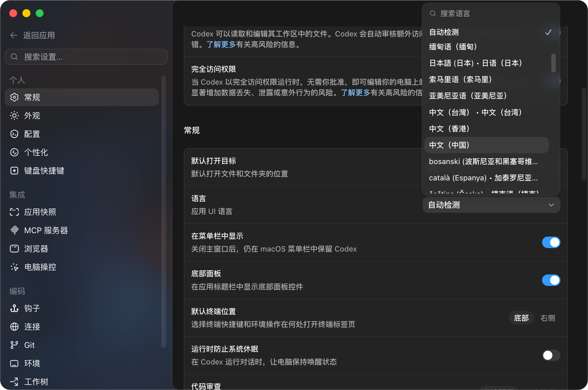The image size is (588, 390).
Task: Choose 缅甸语（缅甸）language option
Action: (x=487, y=47)
